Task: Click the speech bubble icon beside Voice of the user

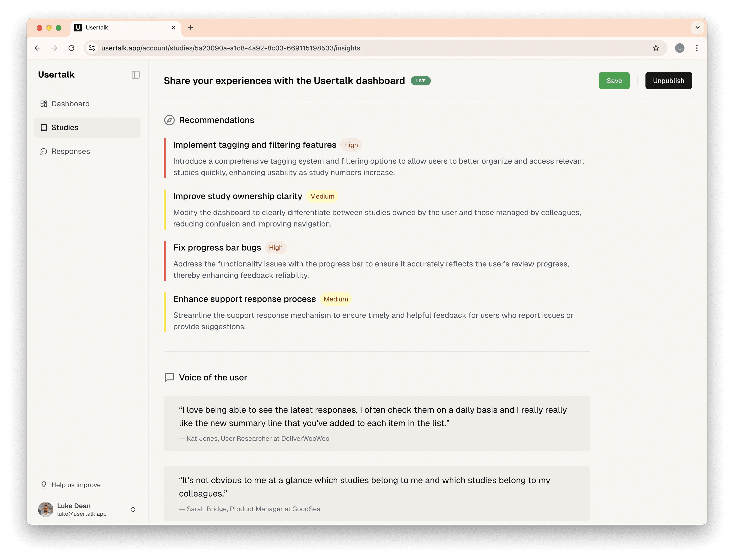Action: pyautogui.click(x=169, y=377)
